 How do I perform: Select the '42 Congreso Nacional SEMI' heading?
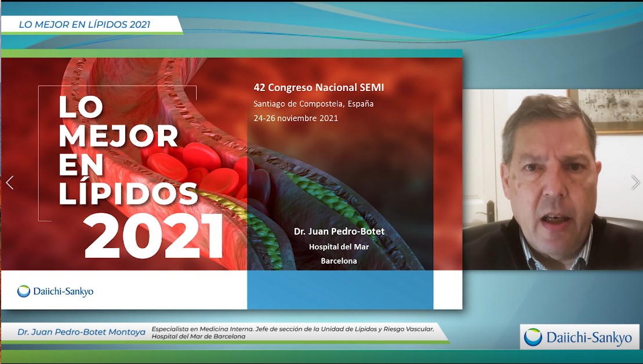click(319, 88)
